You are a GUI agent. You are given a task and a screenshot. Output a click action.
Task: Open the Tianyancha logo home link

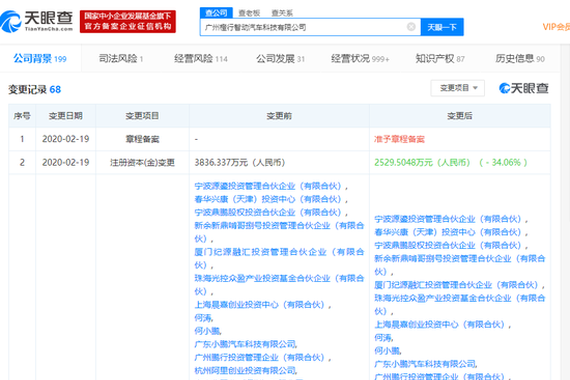[37, 21]
